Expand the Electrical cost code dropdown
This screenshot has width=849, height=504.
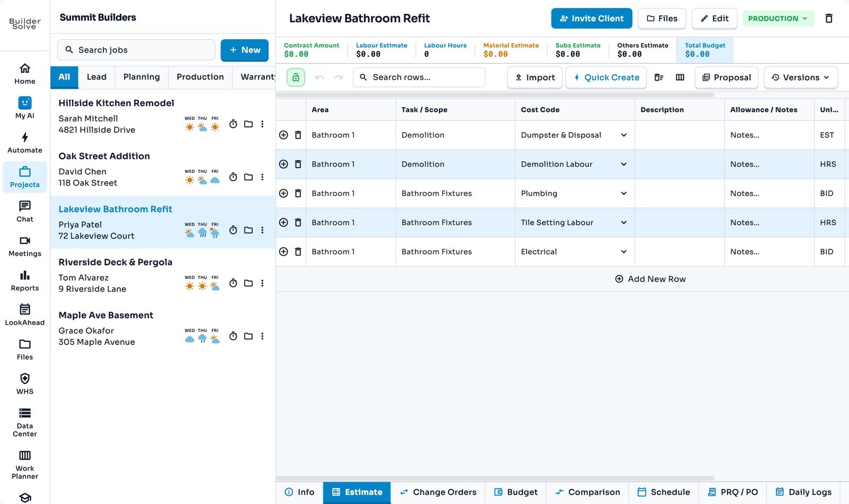pyautogui.click(x=623, y=252)
